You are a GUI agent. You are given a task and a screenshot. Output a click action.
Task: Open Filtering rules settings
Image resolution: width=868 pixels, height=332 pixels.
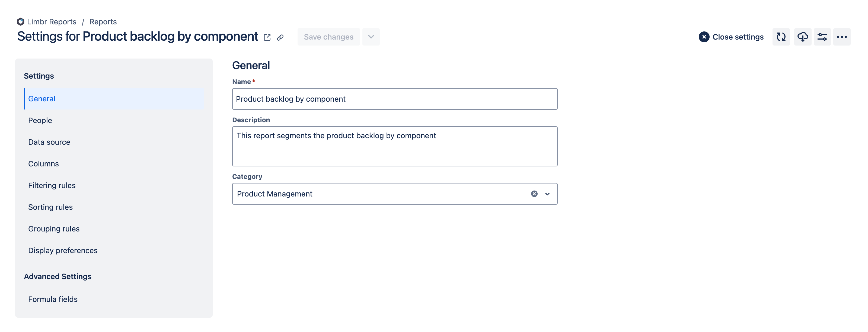pos(114,185)
